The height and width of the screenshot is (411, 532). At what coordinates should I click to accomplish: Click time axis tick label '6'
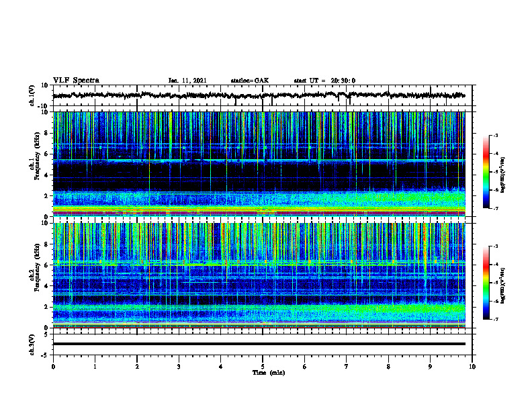pyautogui.click(x=305, y=367)
